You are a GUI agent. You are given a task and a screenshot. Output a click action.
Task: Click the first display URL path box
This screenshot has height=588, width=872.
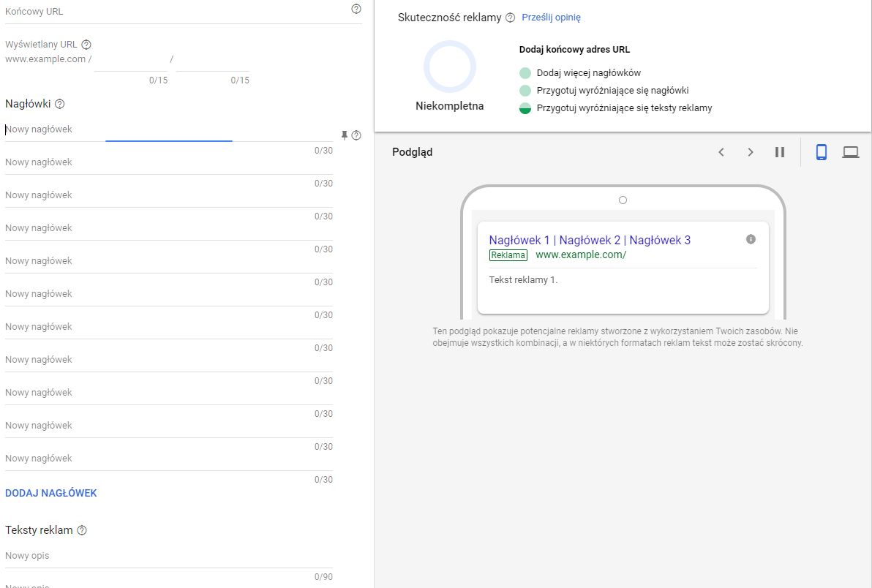tap(132, 59)
